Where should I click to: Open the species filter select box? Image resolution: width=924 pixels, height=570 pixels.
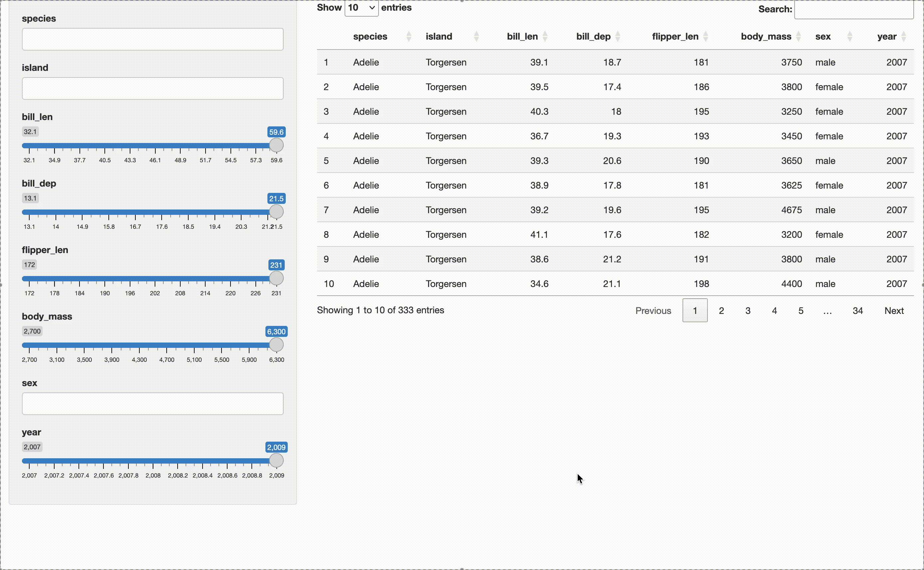[x=153, y=39]
